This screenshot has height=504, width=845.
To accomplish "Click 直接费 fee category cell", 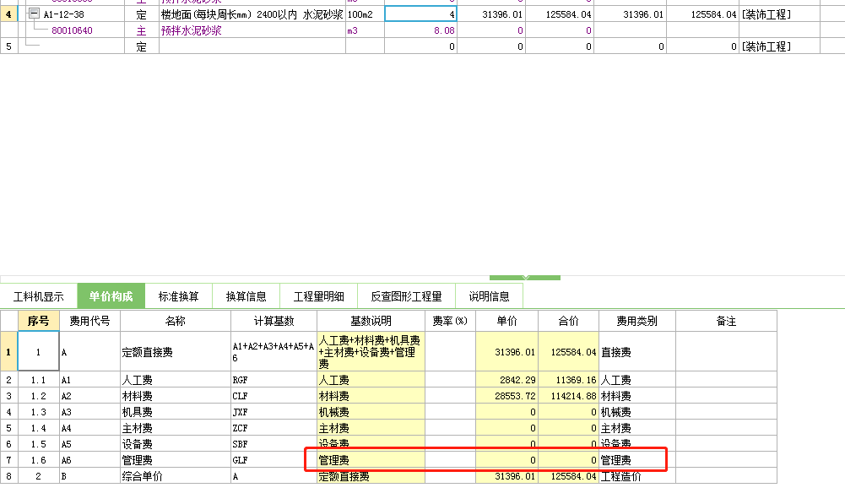I will (637, 351).
